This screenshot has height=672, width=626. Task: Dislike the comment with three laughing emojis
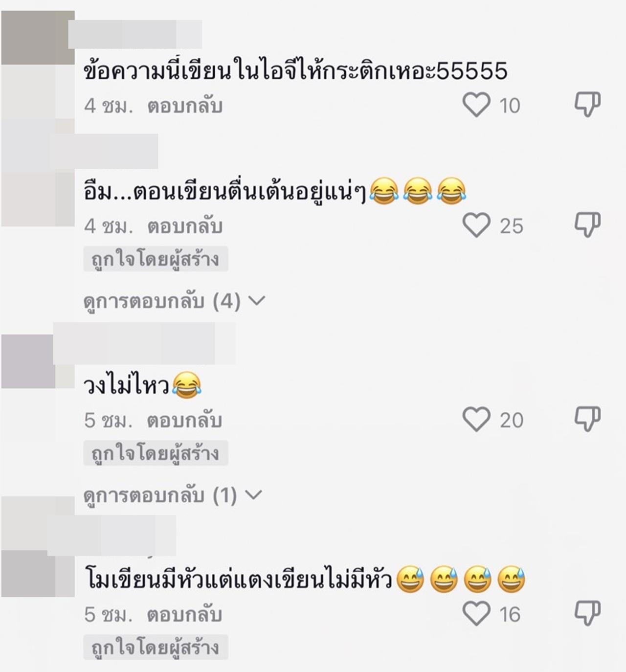pyautogui.click(x=587, y=225)
